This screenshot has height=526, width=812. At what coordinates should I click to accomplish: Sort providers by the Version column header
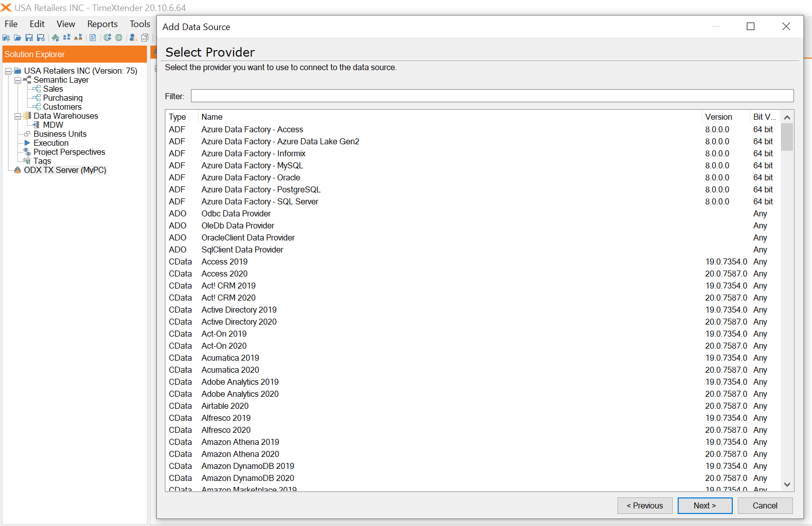click(x=726, y=117)
